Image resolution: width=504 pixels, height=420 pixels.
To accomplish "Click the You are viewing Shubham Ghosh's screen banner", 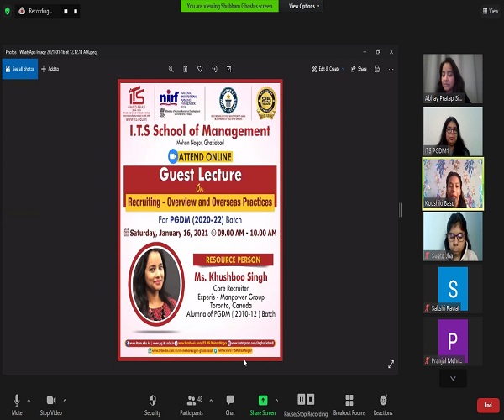I will point(229,6).
